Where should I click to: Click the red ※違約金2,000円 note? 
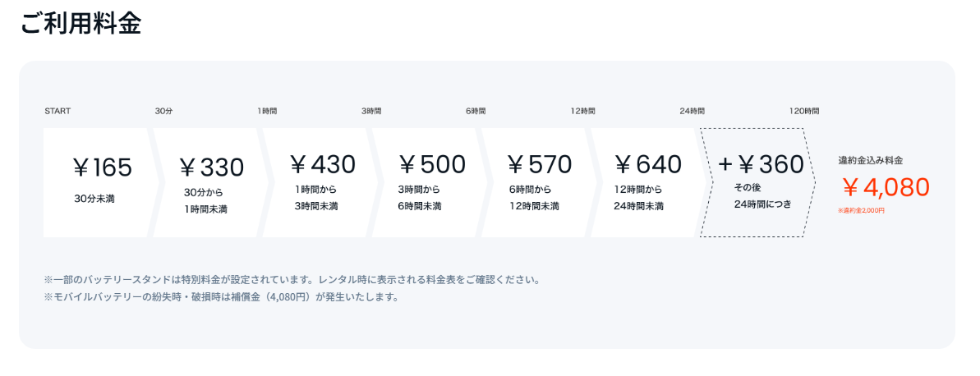coord(861,210)
